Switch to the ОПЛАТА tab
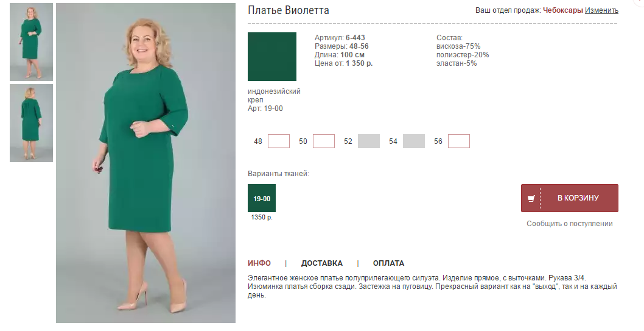644x331 pixels. [388, 263]
